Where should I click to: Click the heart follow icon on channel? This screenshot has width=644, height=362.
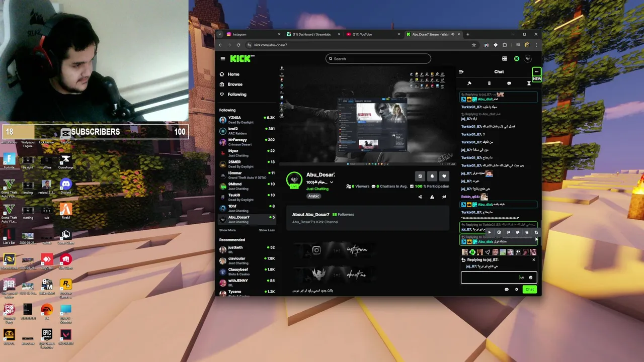tap(444, 176)
